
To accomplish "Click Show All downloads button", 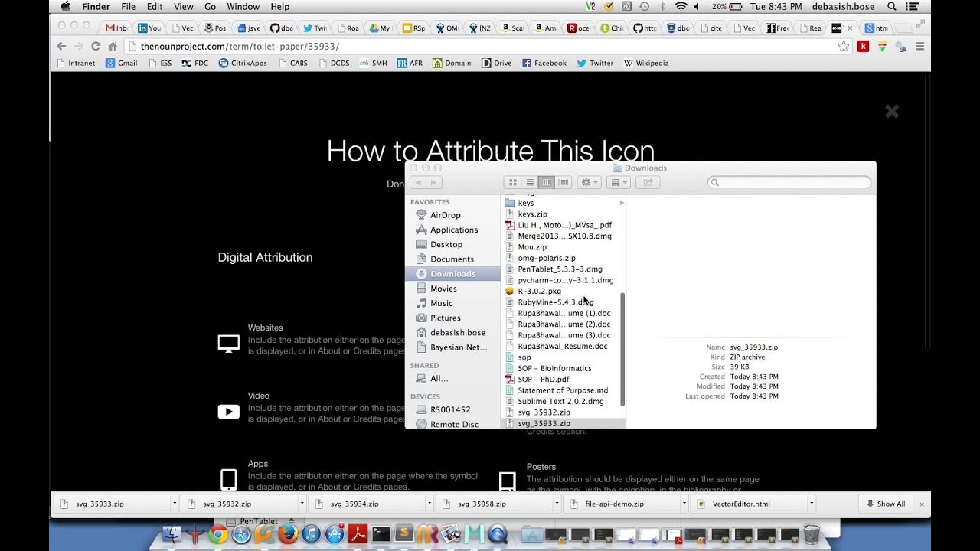I will (886, 504).
